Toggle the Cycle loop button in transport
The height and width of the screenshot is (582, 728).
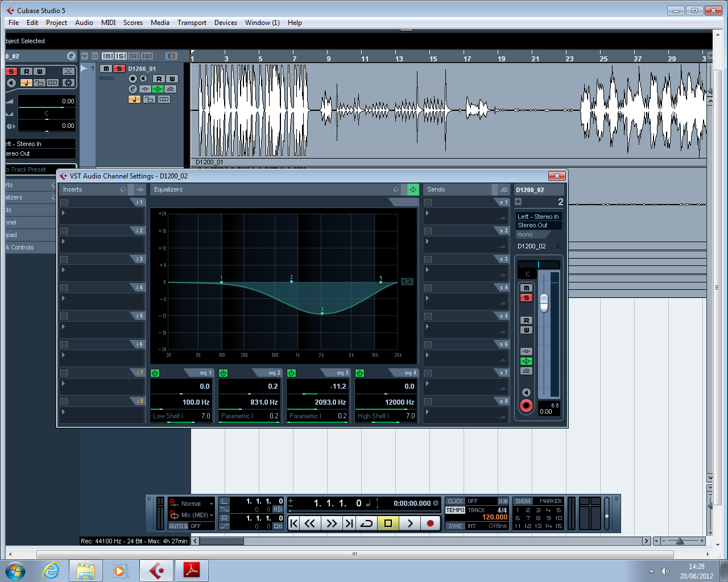(367, 523)
